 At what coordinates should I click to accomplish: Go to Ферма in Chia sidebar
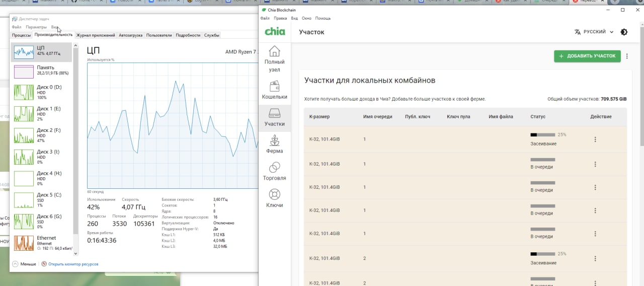(x=274, y=145)
